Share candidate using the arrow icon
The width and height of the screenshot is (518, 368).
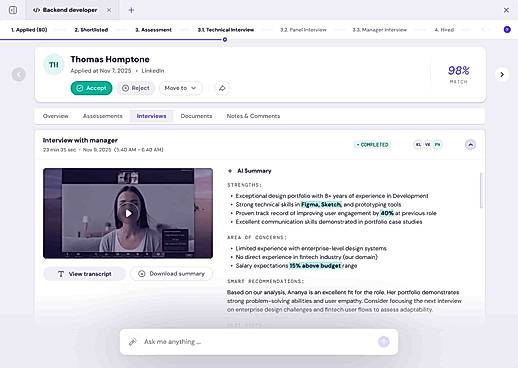[x=222, y=88]
